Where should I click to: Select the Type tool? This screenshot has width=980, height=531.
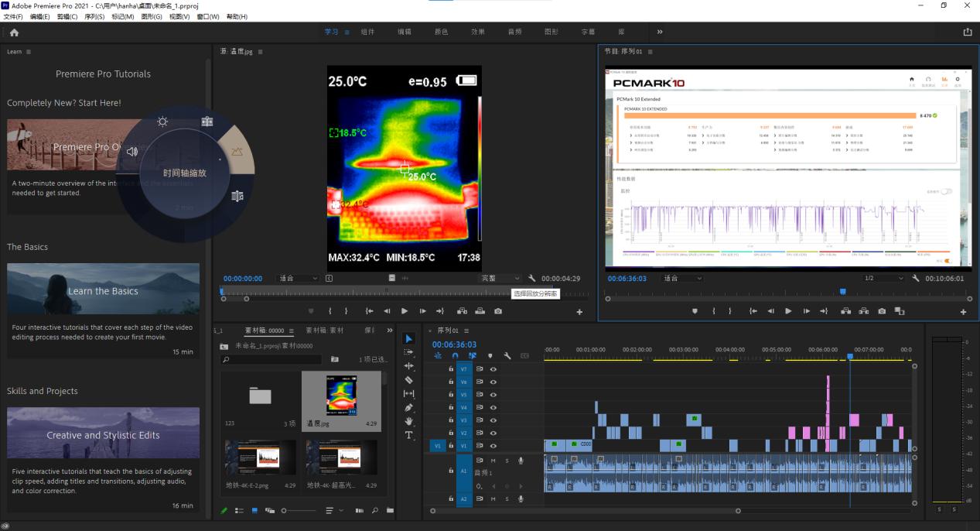[x=409, y=436]
